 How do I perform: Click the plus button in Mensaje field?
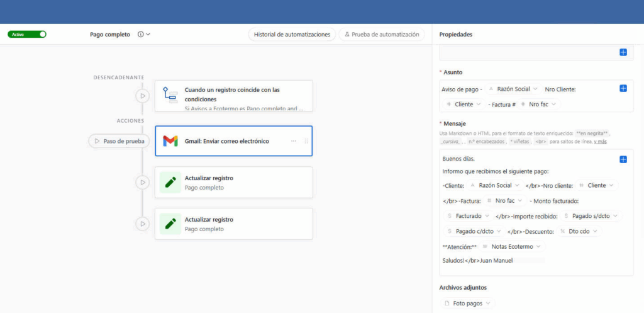tap(623, 159)
